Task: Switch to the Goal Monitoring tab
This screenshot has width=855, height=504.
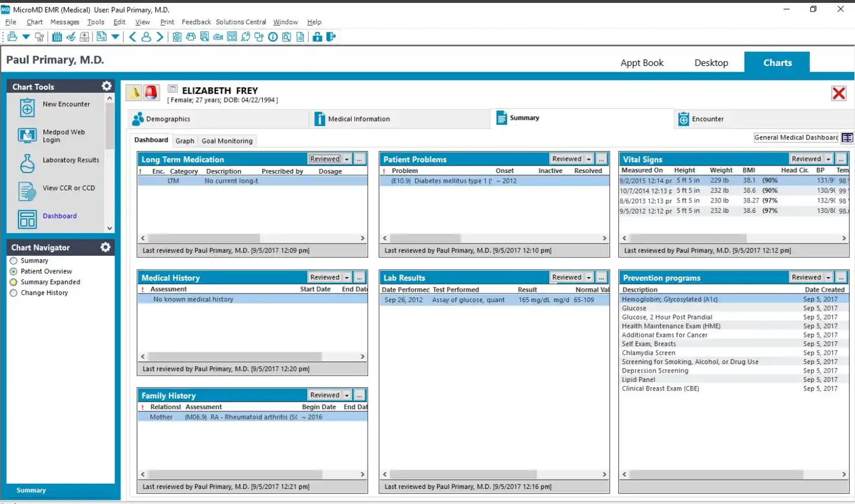Action: pyautogui.click(x=227, y=140)
